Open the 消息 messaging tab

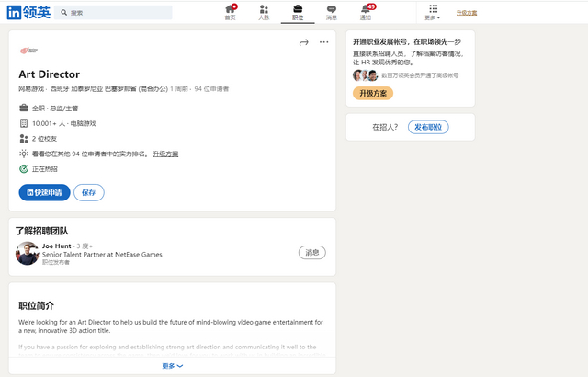pyautogui.click(x=332, y=12)
